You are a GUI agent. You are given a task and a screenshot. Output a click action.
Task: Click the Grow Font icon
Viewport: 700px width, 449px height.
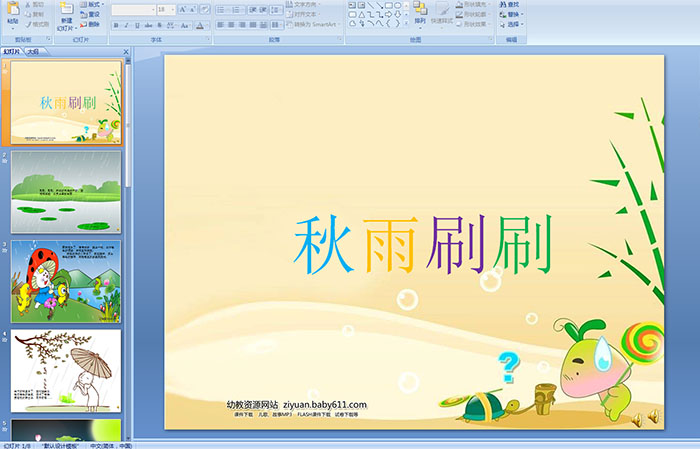[183, 9]
